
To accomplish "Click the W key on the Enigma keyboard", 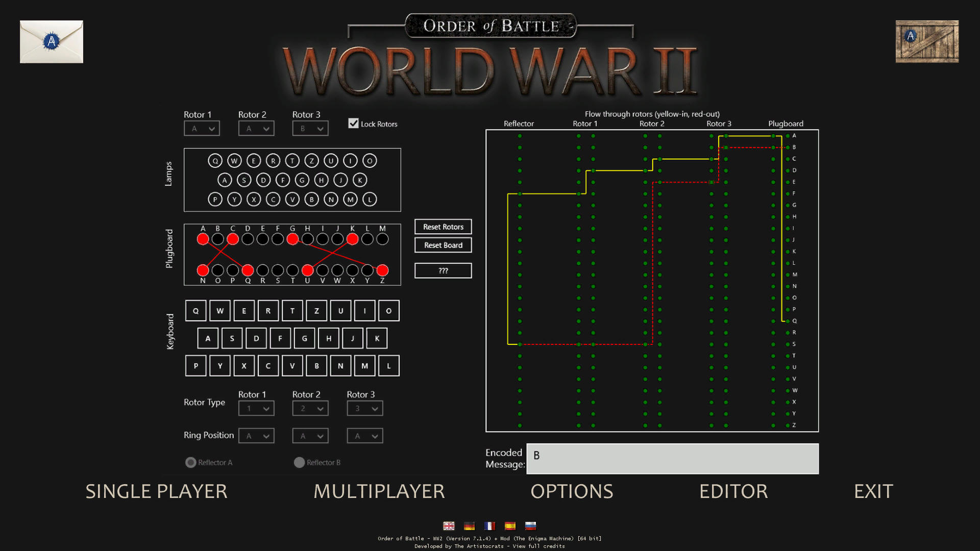I will pyautogui.click(x=220, y=311).
